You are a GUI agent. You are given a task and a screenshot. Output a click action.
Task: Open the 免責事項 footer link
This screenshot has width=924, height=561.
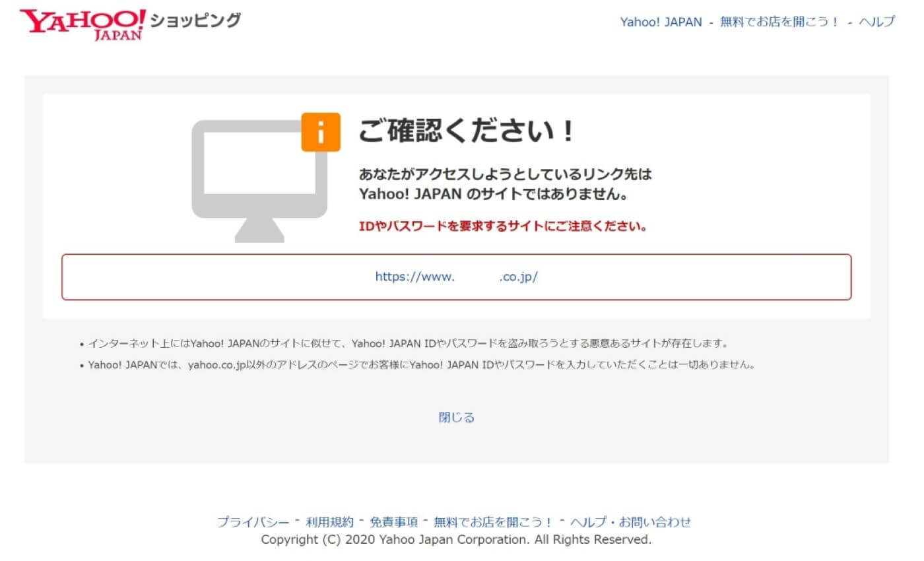pyautogui.click(x=394, y=522)
